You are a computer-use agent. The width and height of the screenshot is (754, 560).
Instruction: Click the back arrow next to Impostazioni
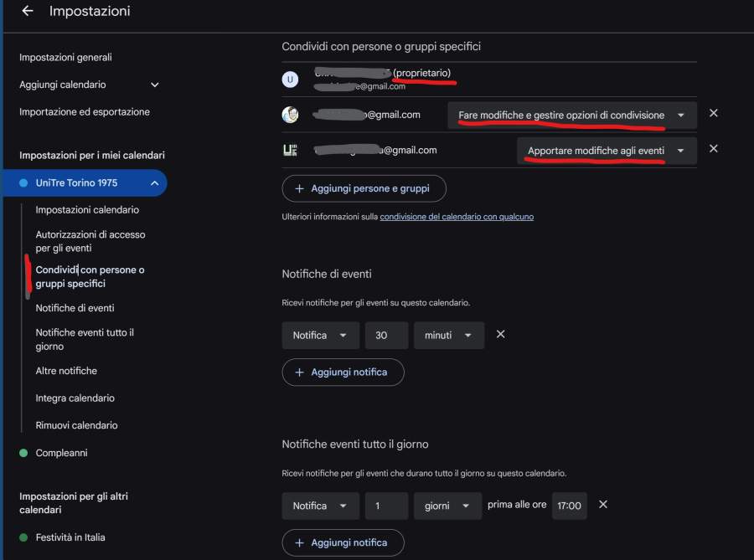click(28, 12)
